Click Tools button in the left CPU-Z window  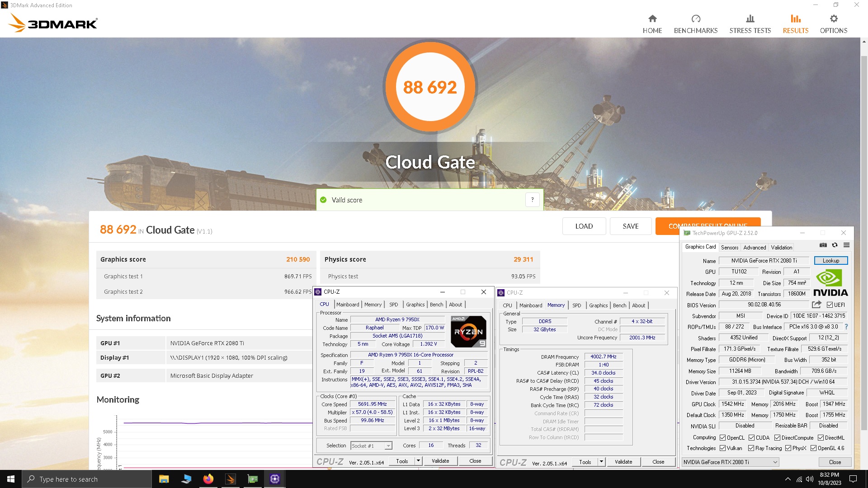pyautogui.click(x=402, y=461)
